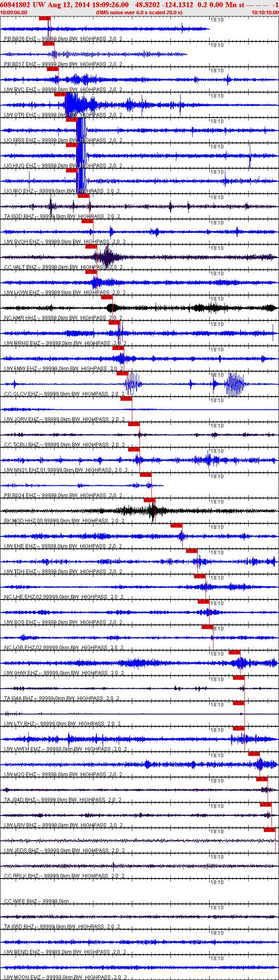Click the 18:10 tick label above MOON trace
This screenshot has height=980, width=279.
tap(217, 958)
